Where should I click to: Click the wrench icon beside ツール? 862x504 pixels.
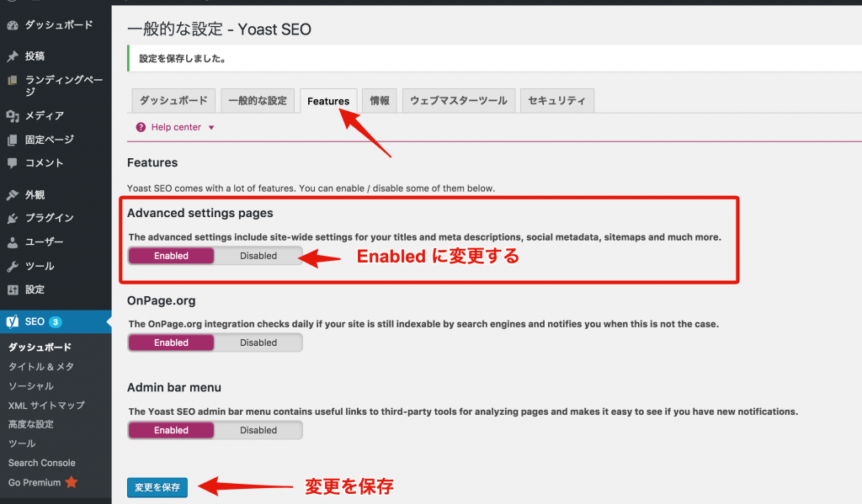(x=12, y=267)
